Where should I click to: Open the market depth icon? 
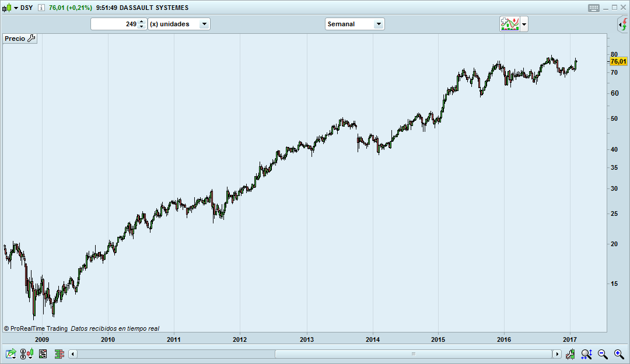(x=59, y=353)
